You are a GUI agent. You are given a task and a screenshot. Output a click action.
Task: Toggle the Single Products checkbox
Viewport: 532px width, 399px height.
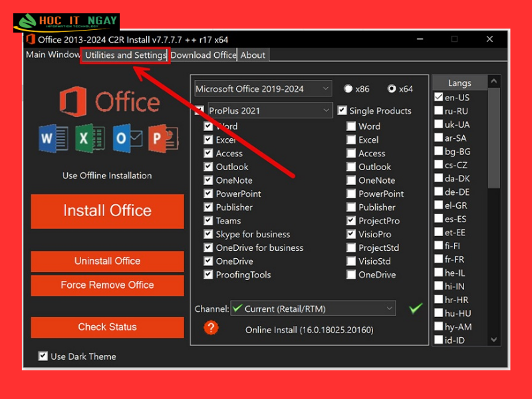click(342, 110)
